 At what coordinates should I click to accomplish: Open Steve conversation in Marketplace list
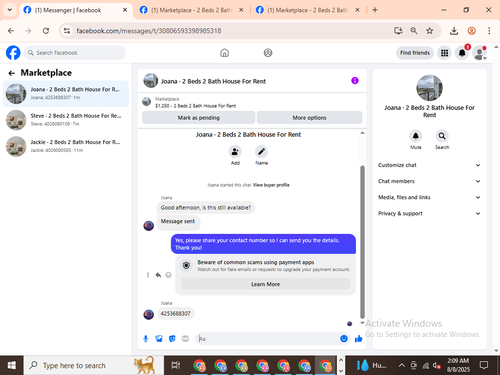(x=66, y=120)
